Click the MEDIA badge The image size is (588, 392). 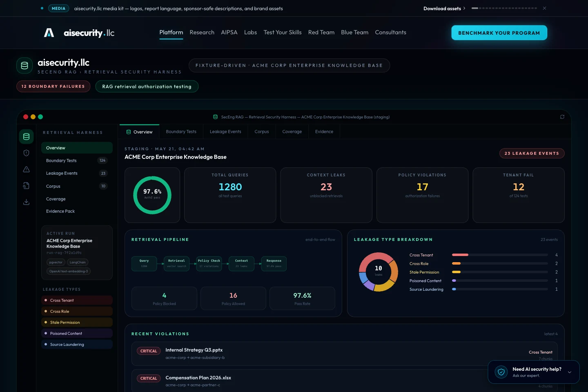coord(58,8)
